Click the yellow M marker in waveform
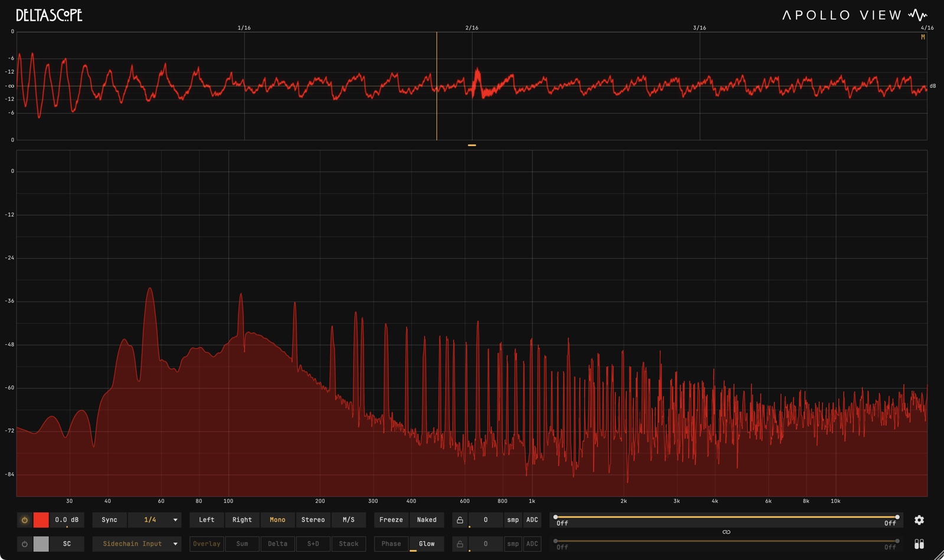 click(x=923, y=37)
